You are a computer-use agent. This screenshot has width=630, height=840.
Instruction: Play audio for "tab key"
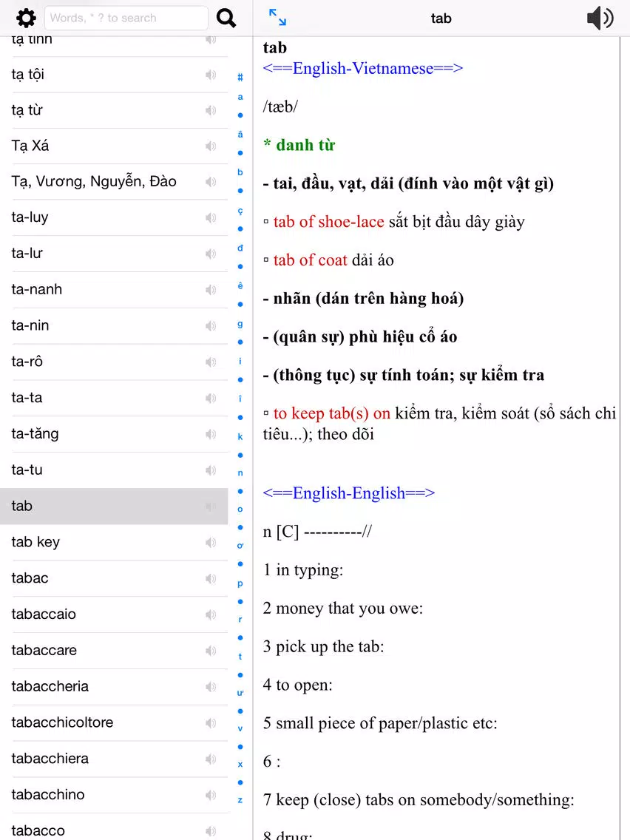pyautogui.click(x=211, y=543)
